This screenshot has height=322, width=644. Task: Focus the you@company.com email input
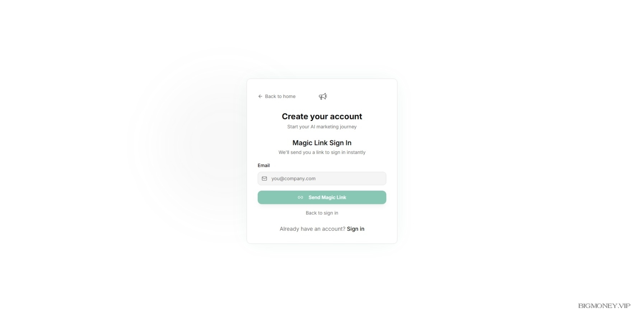click(322, 178)
